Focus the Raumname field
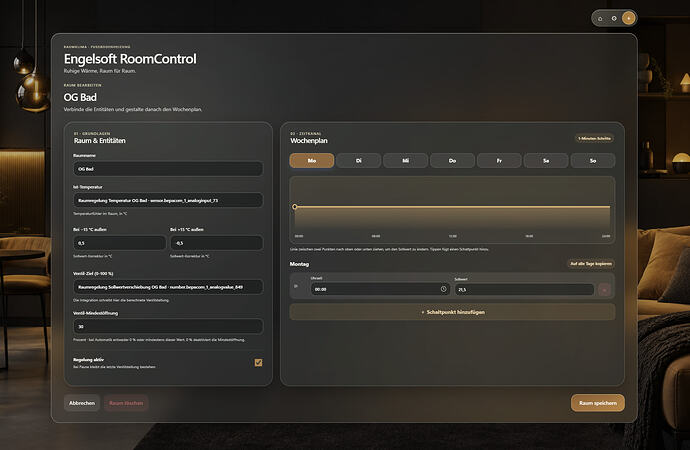 [168, 169]
